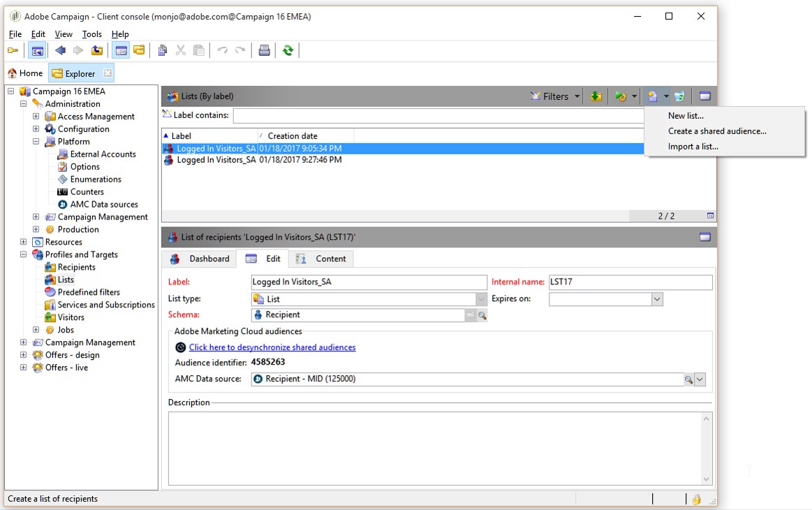Expand the Access Management node
The image size is (812, 510).
tap(36, 116)
